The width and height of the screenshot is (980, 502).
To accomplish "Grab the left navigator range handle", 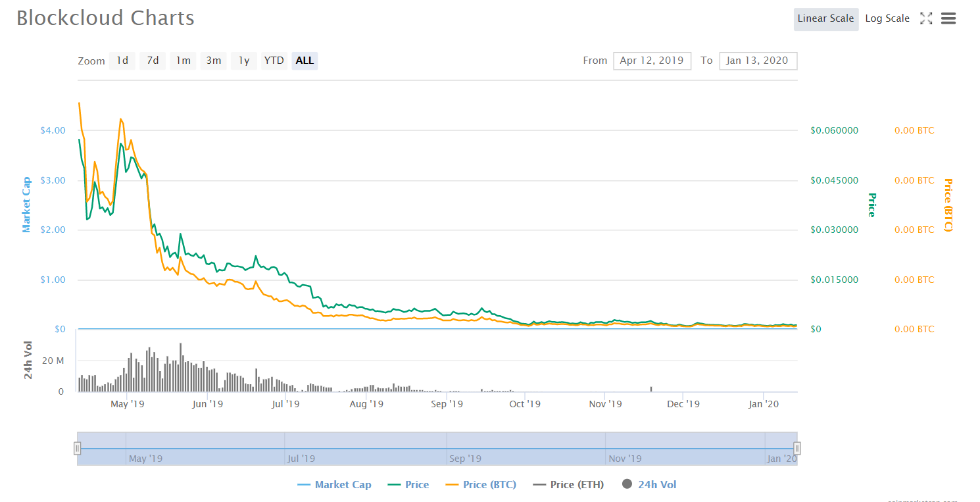I will 77,449.
